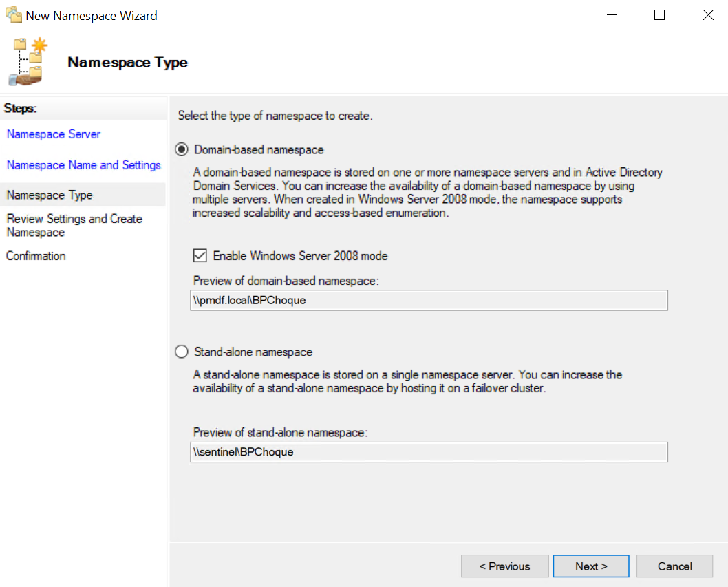Cancel the New Namespace Wizard

674,566
